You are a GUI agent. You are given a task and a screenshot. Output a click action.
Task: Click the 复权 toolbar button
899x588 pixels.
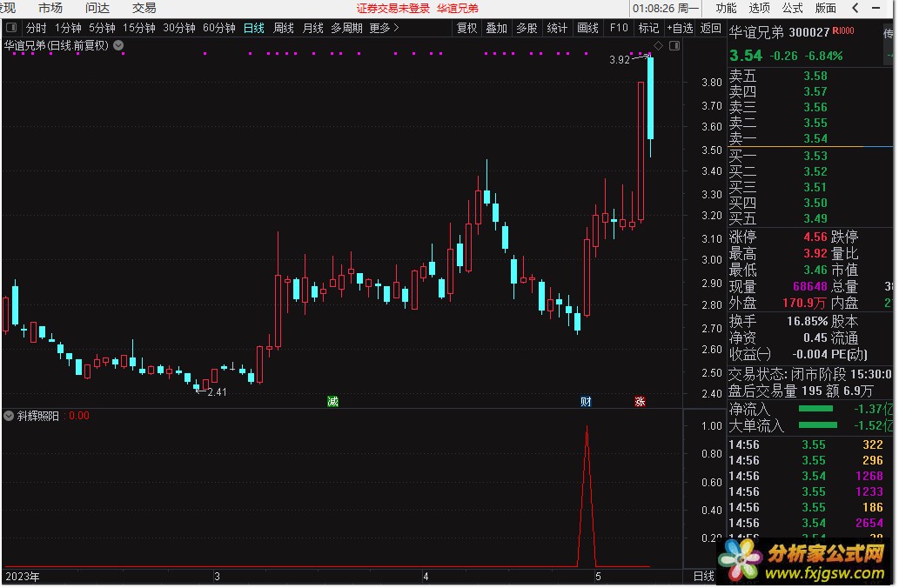tap(466, 28)
